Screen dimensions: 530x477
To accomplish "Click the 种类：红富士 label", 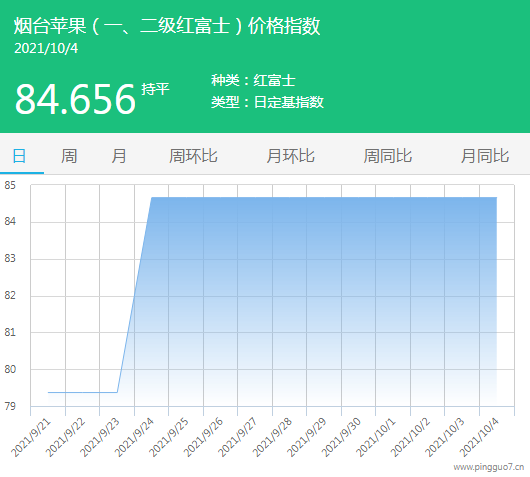I will 254,80.
